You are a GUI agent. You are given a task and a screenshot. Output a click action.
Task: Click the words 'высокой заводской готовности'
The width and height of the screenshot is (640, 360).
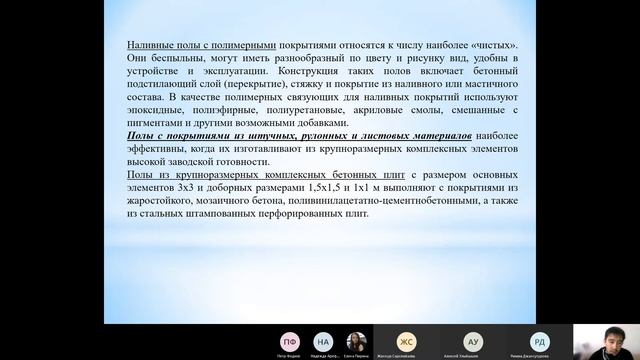198,162
